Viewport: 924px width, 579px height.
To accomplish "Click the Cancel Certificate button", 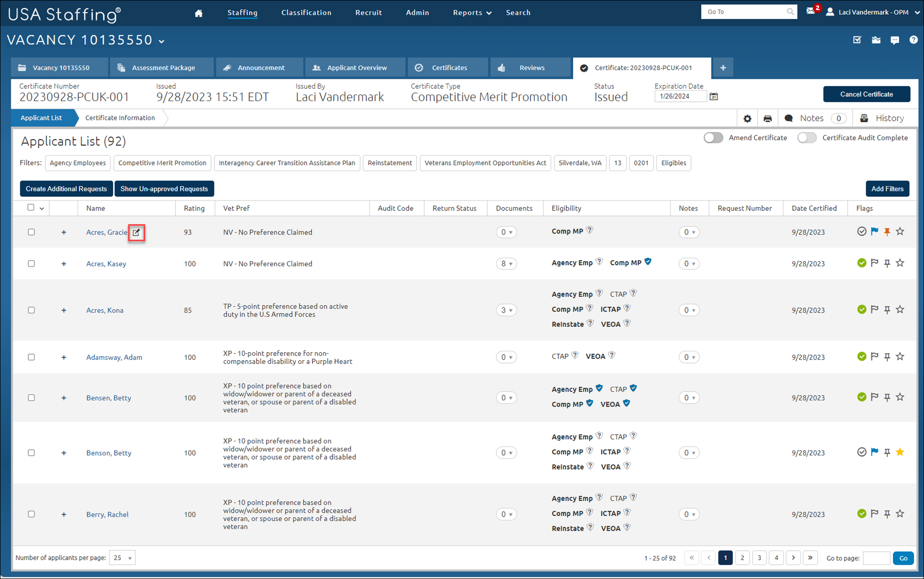I will [x=867, y=94].
